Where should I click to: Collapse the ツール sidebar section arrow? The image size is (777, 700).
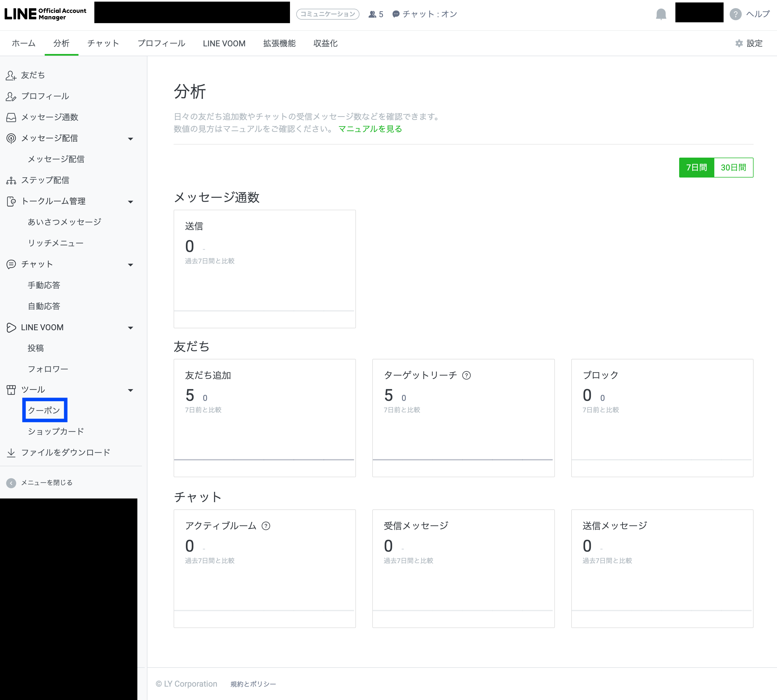tap(130, 390)
